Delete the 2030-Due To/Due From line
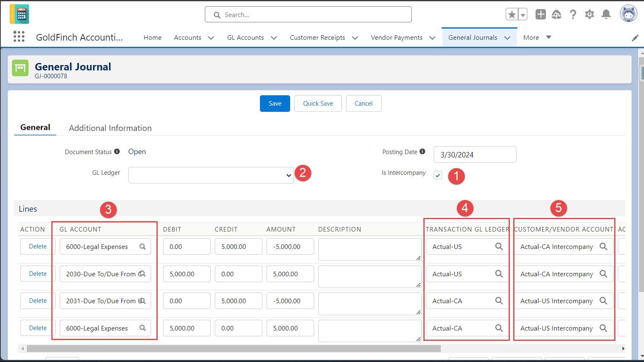This screenshot has width=644, height=362. (x=38, y=274)
